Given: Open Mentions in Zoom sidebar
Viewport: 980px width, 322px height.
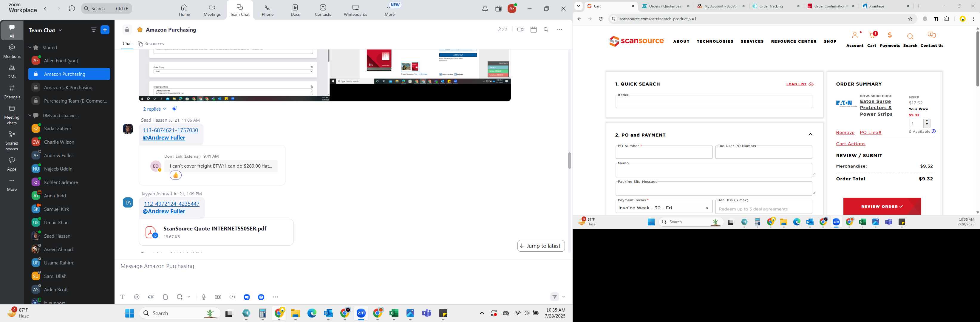Looking at the screenshot, I should click(12, 51).
